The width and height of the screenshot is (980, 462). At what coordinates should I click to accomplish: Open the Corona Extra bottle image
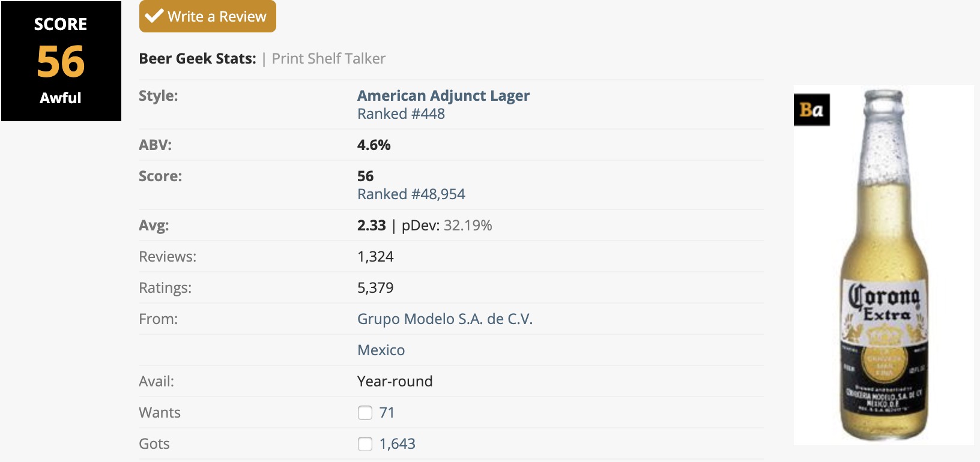(885, 264)
